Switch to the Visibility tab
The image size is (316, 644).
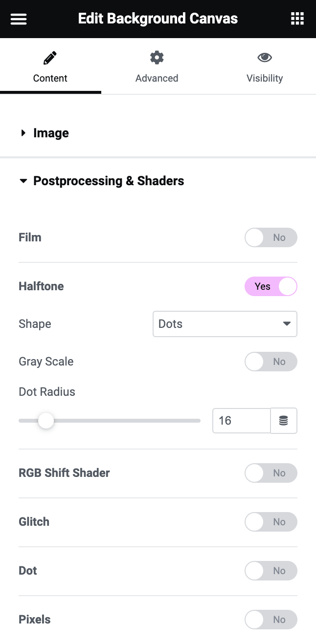(x=265, y=78)
